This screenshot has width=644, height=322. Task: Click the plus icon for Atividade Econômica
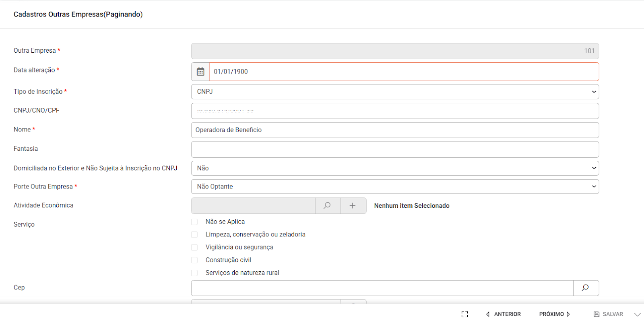pyautogui.click(x=353, y=205)
